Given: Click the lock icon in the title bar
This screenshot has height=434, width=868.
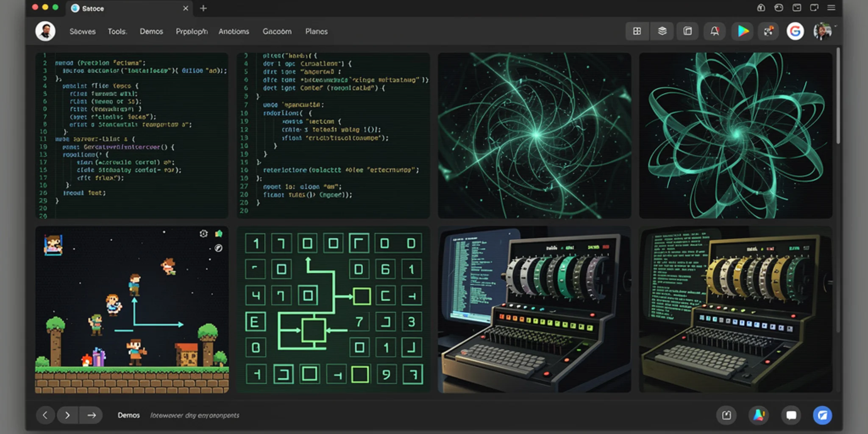Looking at the screenshot, I should tap(761, 8).
